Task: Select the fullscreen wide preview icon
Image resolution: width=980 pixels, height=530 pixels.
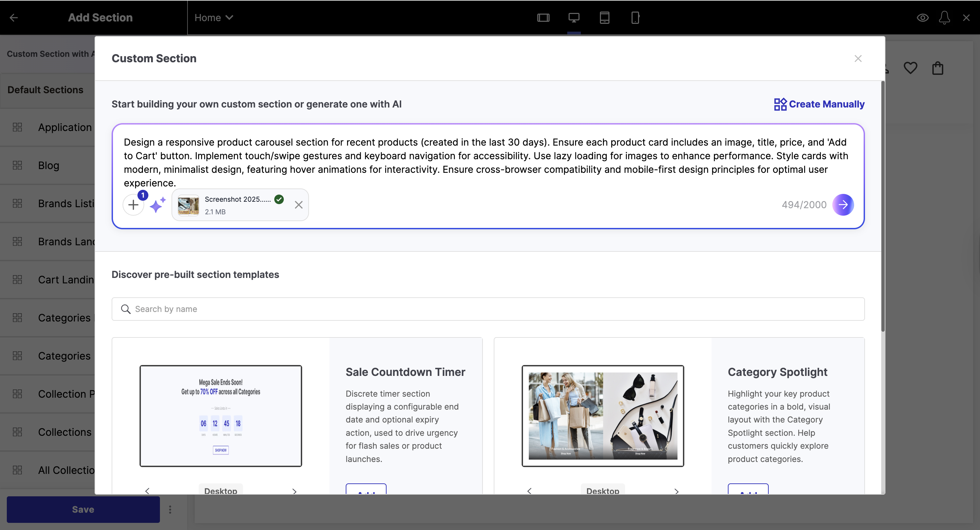Action: point(543,17)
